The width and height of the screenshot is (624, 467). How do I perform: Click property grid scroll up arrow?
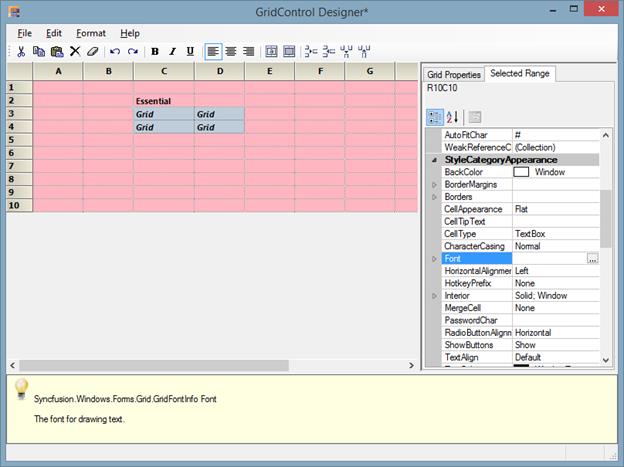click(x=606, y=135)
